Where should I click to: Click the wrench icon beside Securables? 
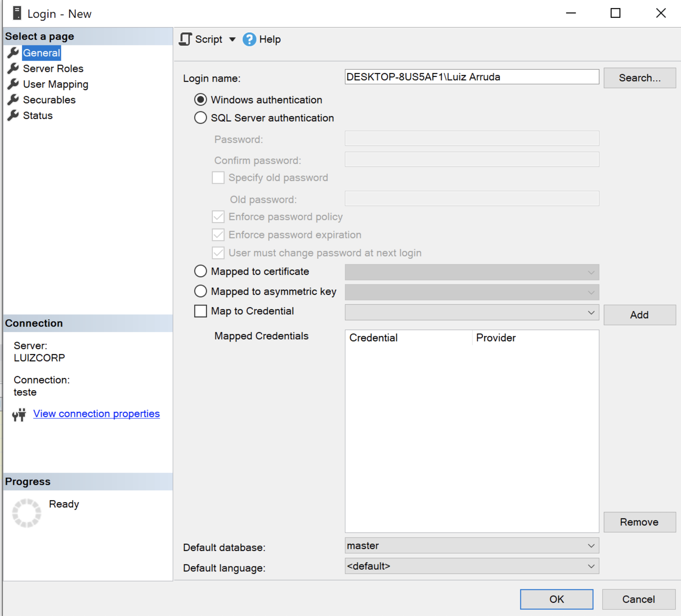(13, 100)
